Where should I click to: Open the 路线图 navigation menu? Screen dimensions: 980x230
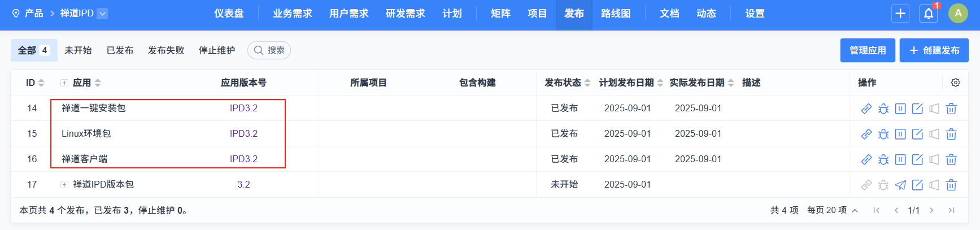coord(615,14)
